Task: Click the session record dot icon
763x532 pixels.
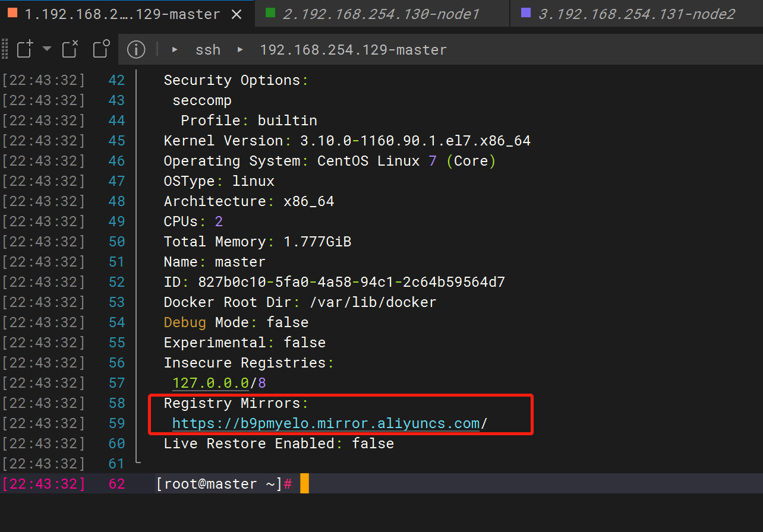Action: 102,49
